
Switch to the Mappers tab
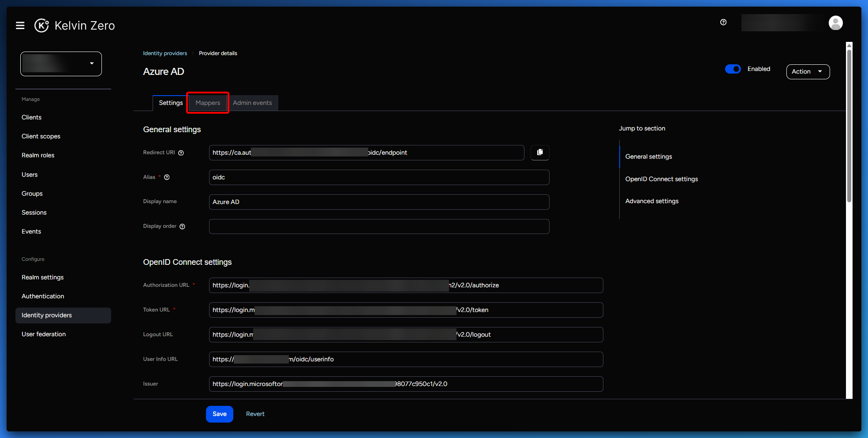click(208, 103)
